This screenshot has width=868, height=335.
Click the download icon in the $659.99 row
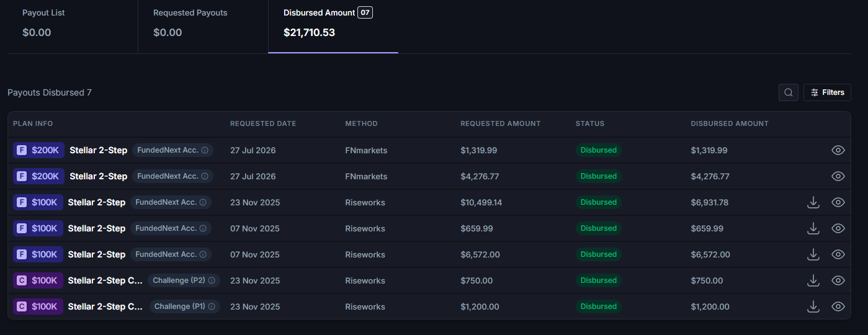[813, 228]
